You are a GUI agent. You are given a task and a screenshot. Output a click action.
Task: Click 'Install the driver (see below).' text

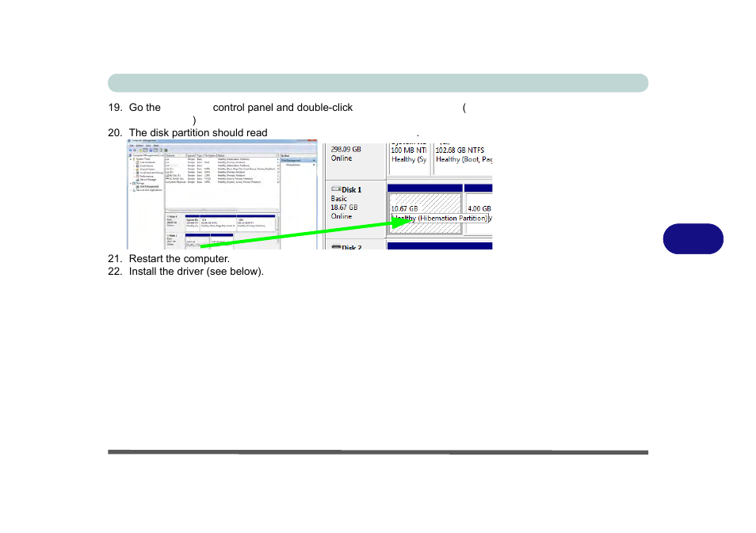point(197,272)
